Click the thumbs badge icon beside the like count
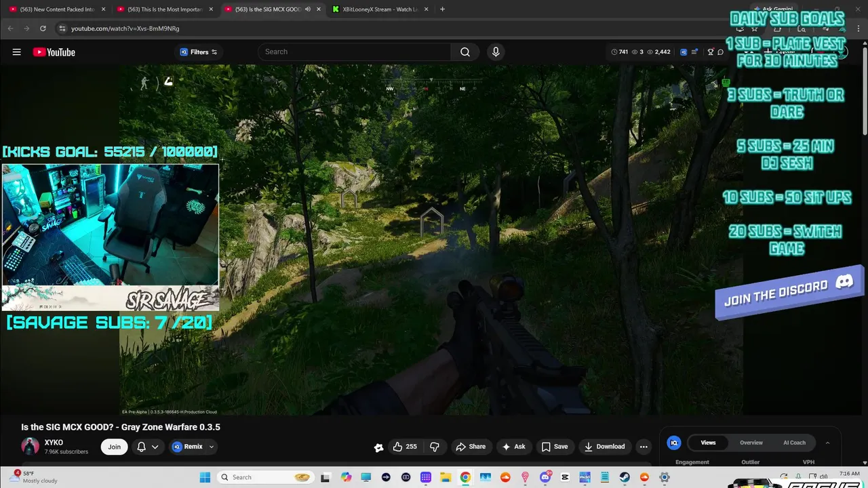Image resolution: width=868 pixels, height=488 pixels. [378, 447]
